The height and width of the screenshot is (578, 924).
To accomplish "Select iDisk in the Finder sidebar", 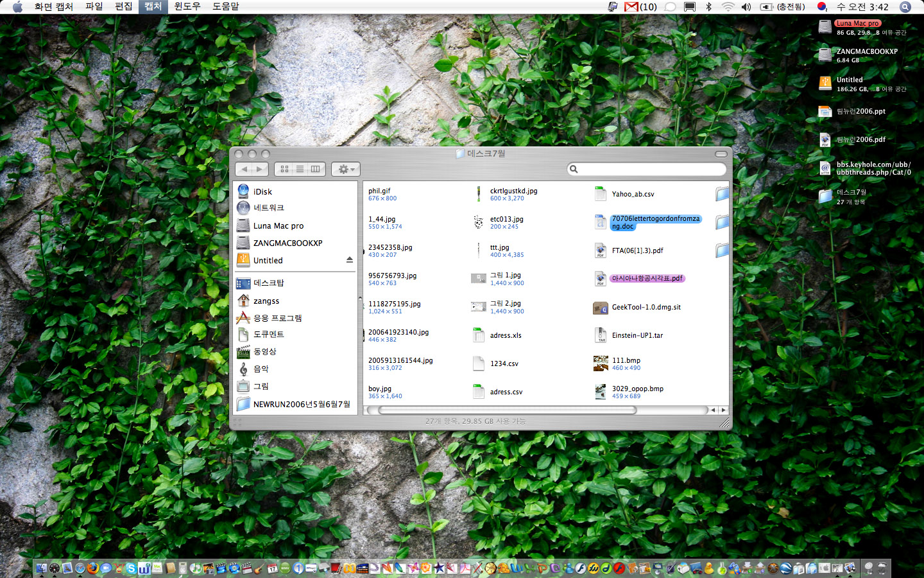I will point(262,191).
